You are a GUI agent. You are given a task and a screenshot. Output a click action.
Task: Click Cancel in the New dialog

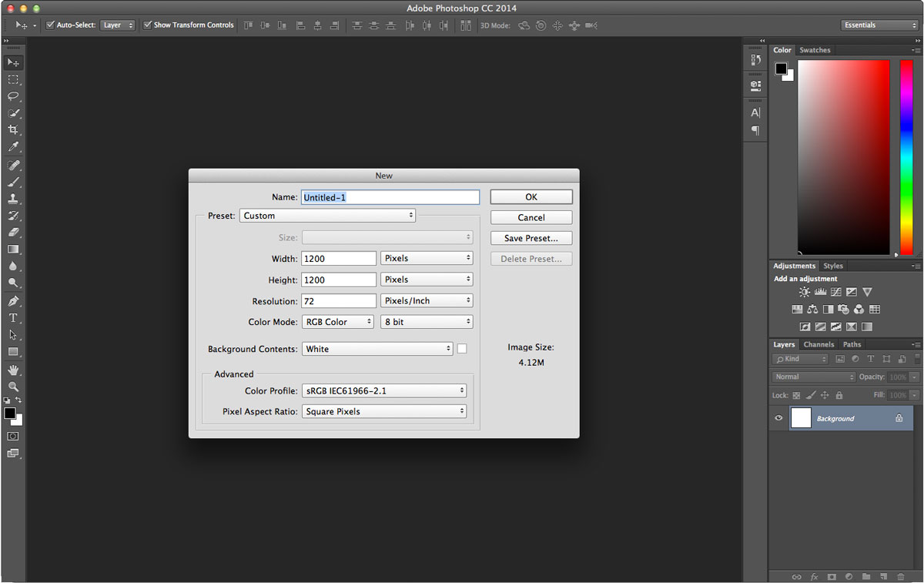pos(531,217)
